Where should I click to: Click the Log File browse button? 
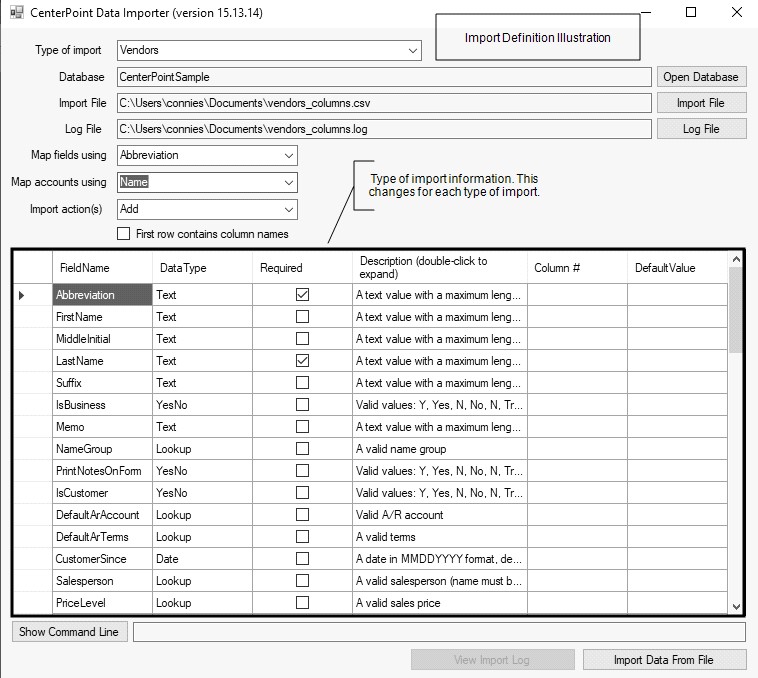(x=700, y=129)
